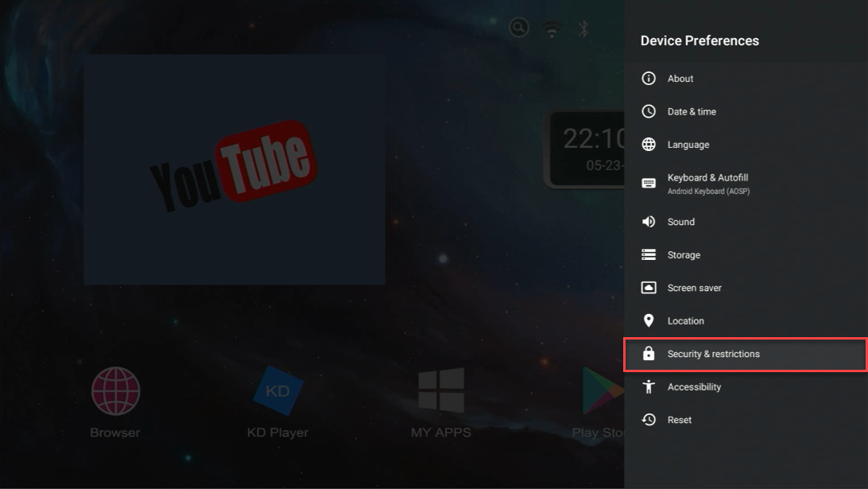Click the Screen saver icon
This screenshot has width=868, height=489.
(x=649, y=288)
